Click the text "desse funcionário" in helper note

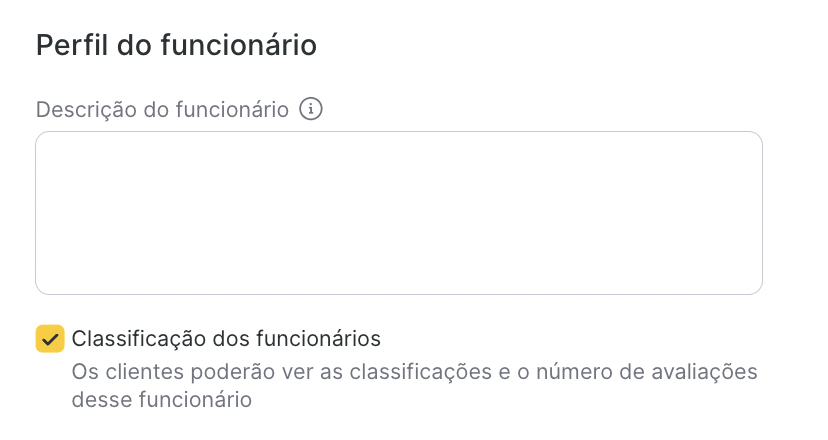click(161, 400)
